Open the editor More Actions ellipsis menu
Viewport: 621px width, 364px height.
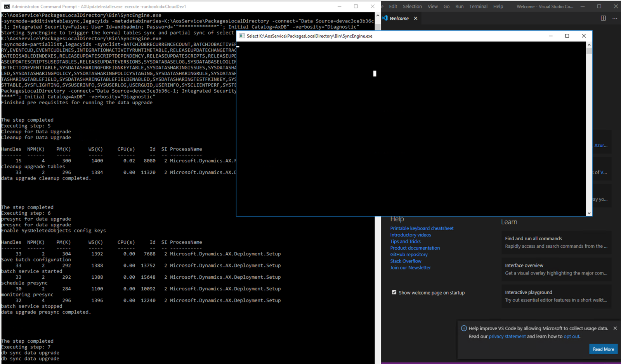click(615, 18)
